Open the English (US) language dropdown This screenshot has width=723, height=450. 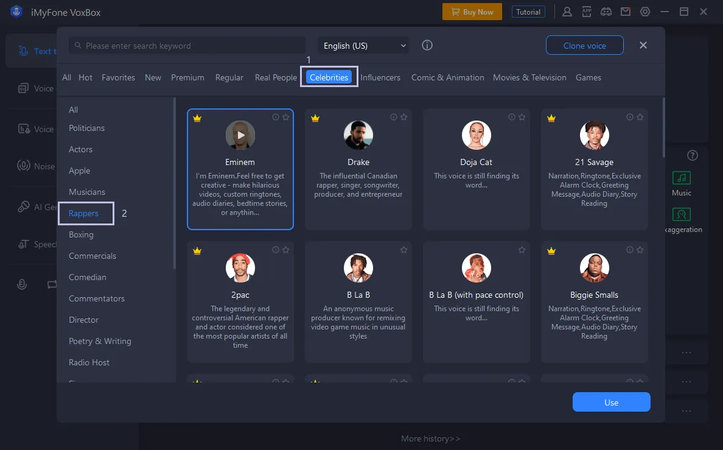tap(364, 46)
